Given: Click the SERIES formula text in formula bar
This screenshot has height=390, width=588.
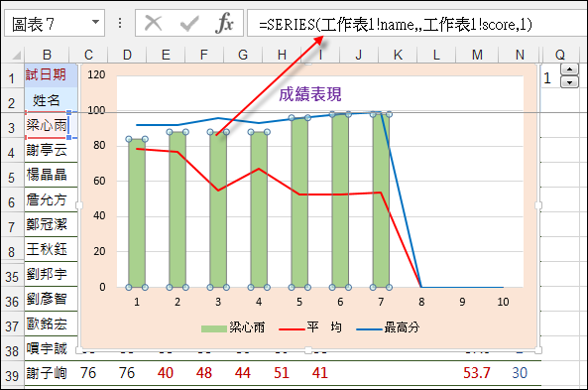Looking at the screenshot, I should tap(396, 25).
